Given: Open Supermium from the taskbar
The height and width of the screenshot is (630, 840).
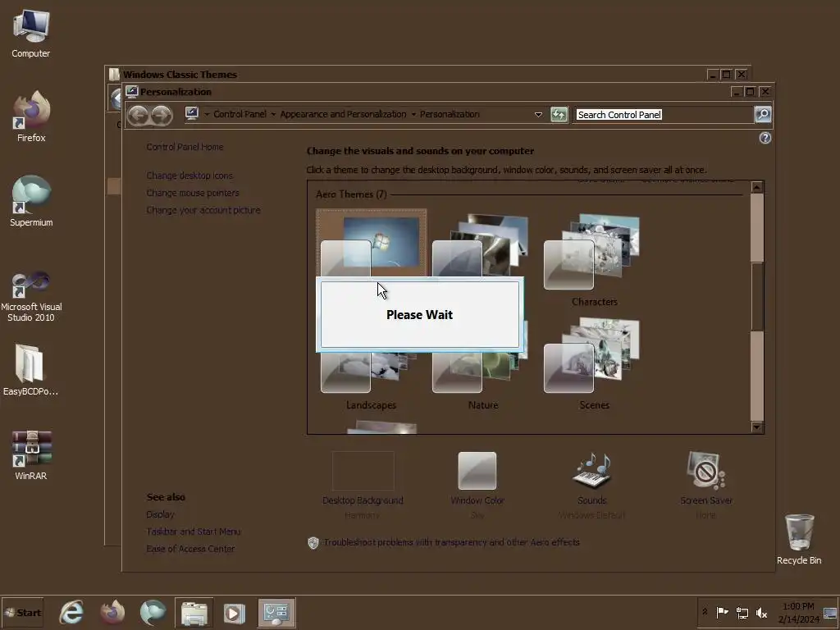Looking at the screenshot, I should coord(153,612).
